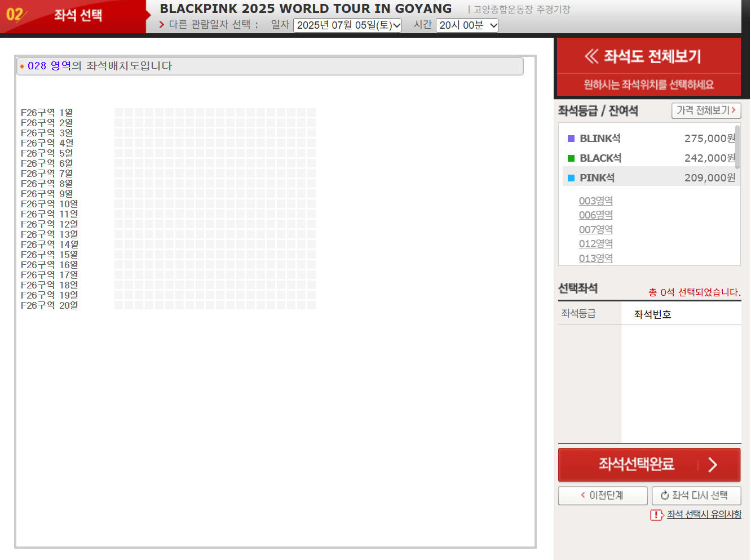Click the double-chevron icon beside 좌석도 전체보기
The image size is (751, 560).
click(591, 56)
